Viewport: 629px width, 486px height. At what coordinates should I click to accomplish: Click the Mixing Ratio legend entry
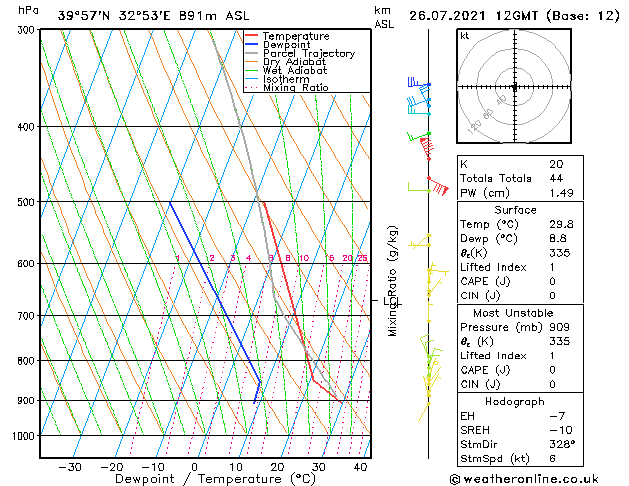coord(287,87)
